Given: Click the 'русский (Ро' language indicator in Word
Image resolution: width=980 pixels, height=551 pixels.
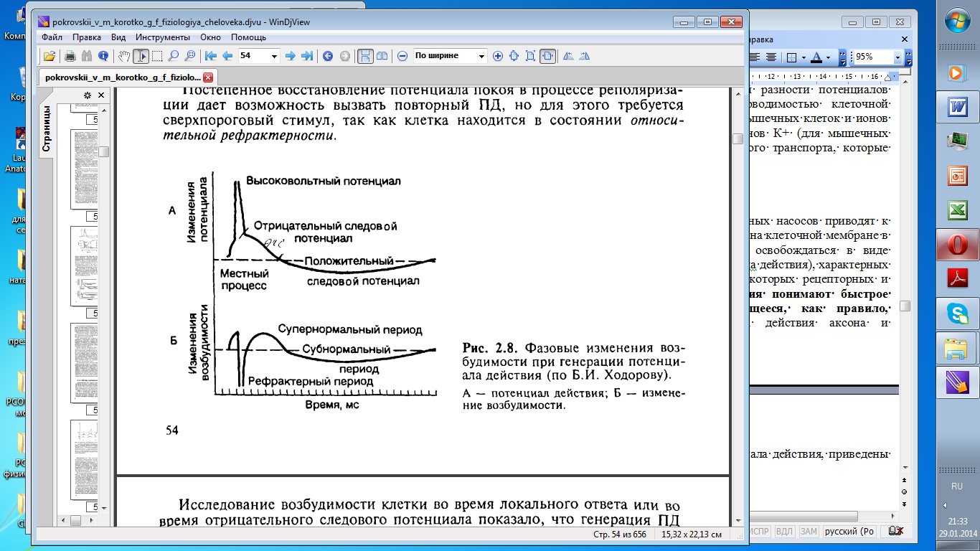Looking at the screenshot, I should click(849, 532).
